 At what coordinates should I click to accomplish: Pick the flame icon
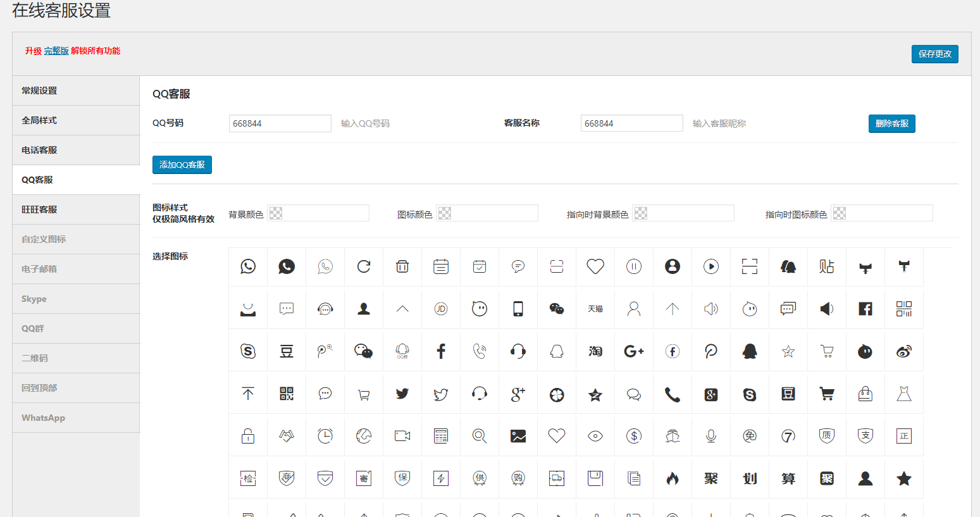click(x=673, y=478)
